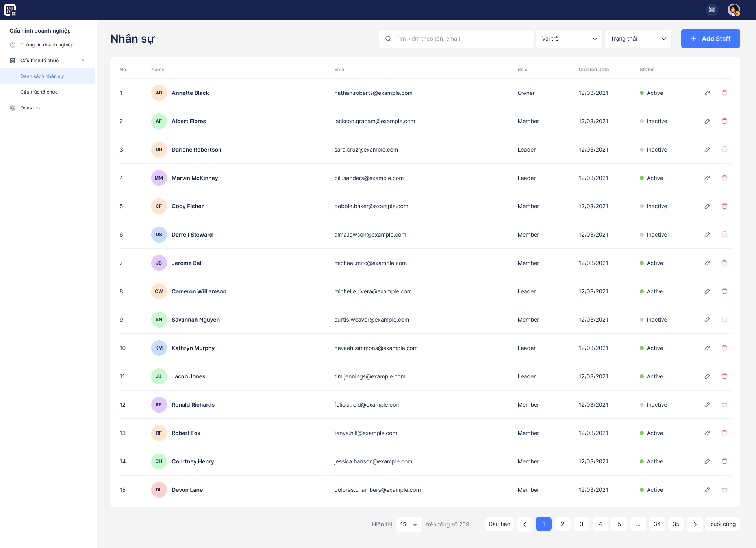Jump to last page cuối cùng
The image size is (756, 548).
coord(723,524)
